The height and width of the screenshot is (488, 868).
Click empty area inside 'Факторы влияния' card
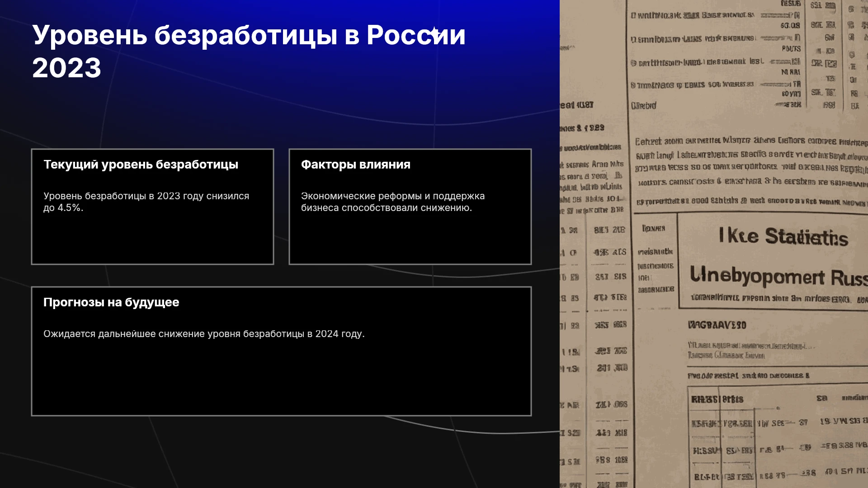click(410, 239)
